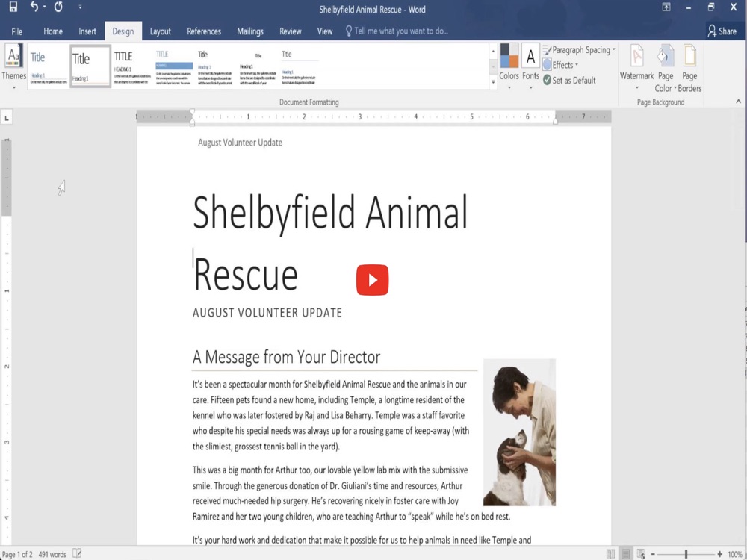Open the References tab
The image size is (747, 560).
tap(204, 31)
